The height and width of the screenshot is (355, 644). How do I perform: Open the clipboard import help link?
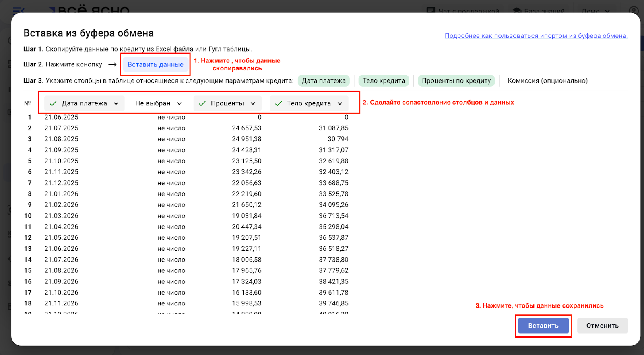click(x=536, y=36)
